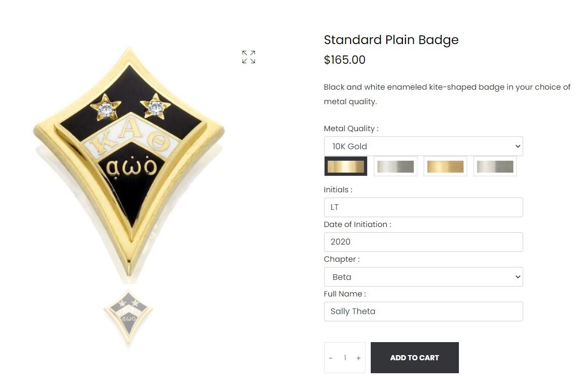Click the Metal Quality label
588x381 pixels.
[351, 129]
